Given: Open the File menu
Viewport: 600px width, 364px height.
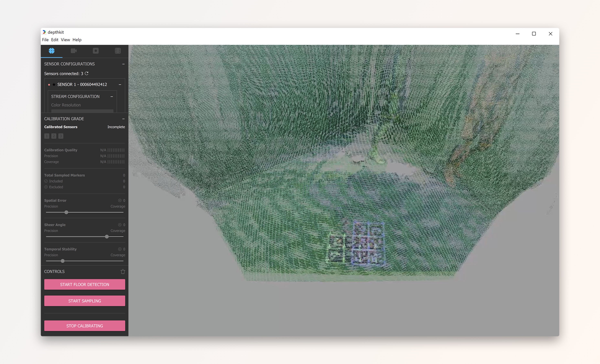Looking at the screenshot, I should tap(45, 40).
